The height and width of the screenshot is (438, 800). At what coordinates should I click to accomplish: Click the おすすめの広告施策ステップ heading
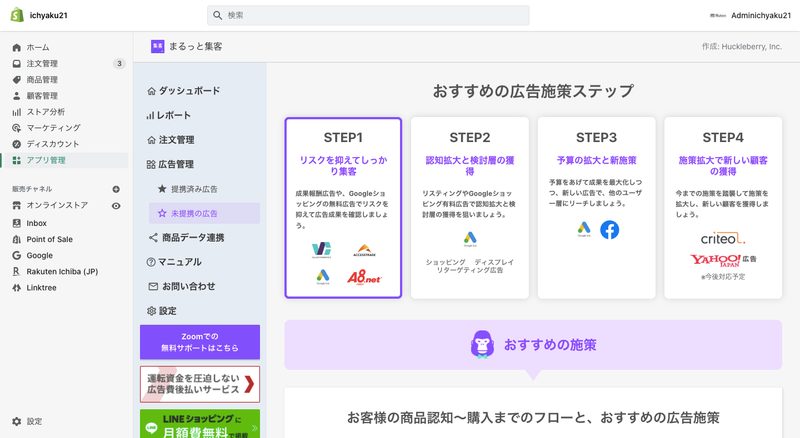[x=533, y=91]
